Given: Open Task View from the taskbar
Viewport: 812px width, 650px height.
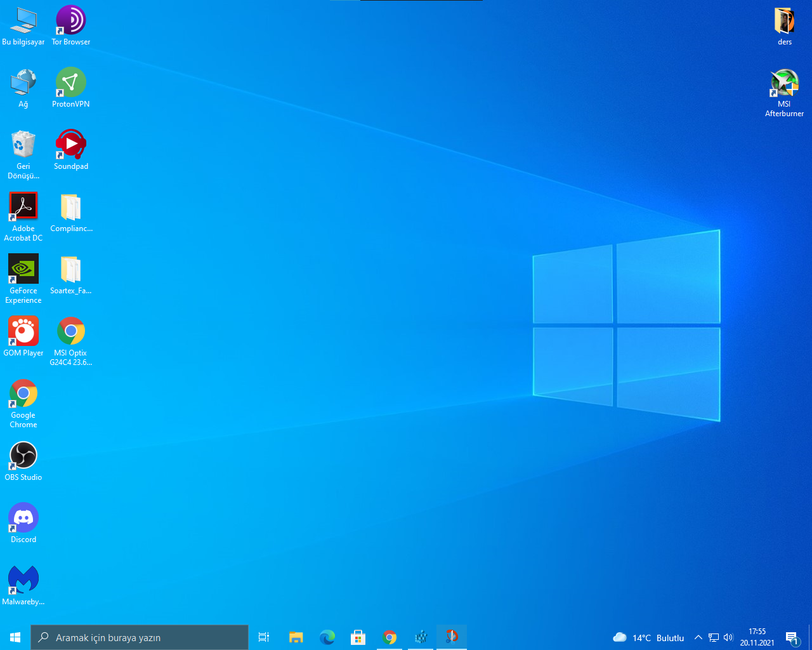Looking at the screenshot, I should (x=264, y=637).
